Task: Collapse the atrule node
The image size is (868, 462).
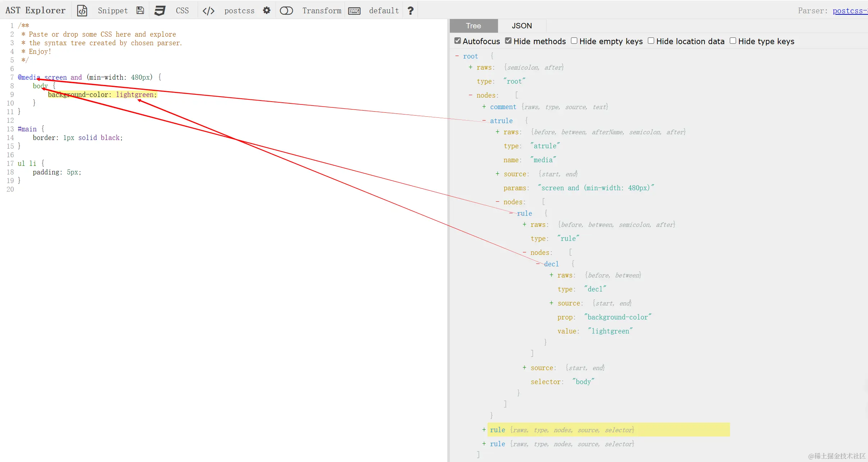Action: [x=484, y=121]
